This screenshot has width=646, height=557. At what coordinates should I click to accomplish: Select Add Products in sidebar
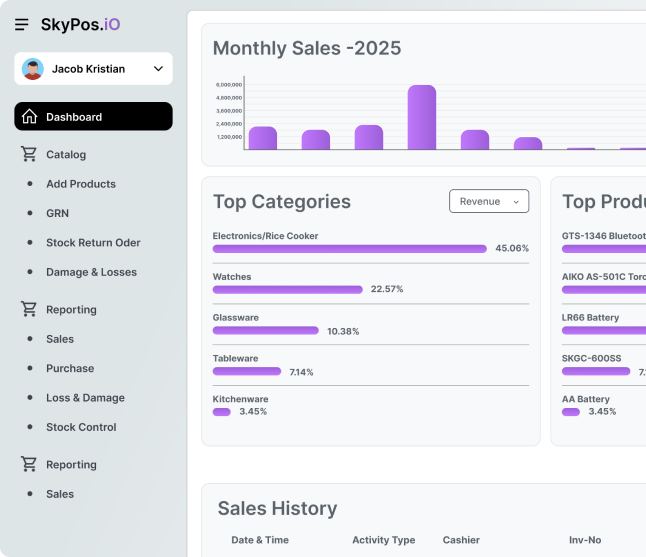(x=81, y=184)
